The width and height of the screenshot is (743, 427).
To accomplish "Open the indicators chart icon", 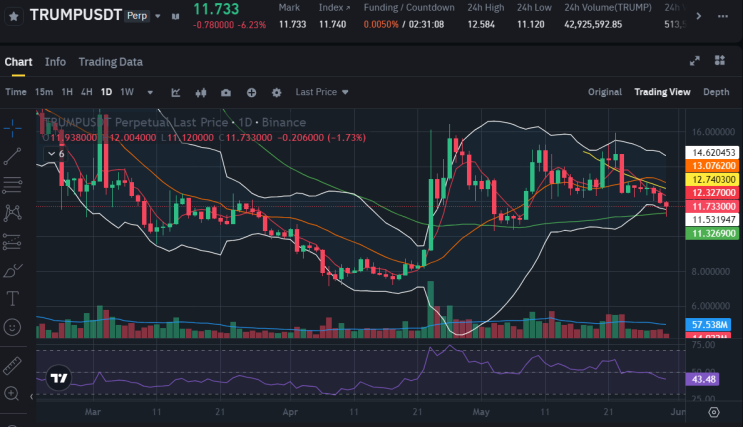I will [176, 92].
